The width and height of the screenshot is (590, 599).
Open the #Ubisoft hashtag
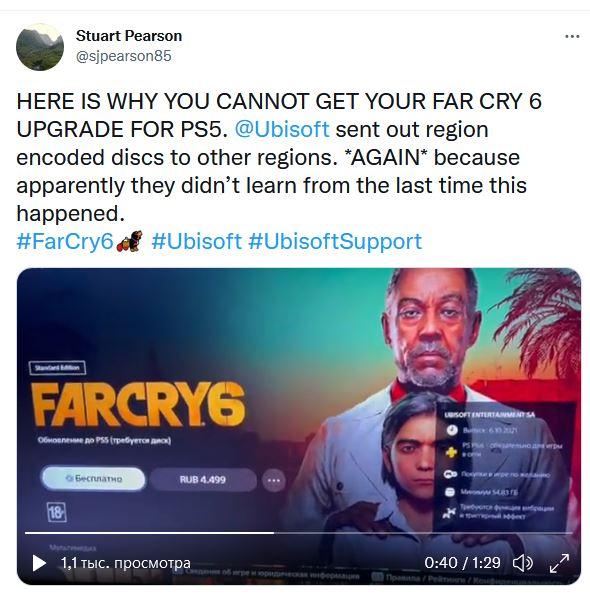click(197, 241)
